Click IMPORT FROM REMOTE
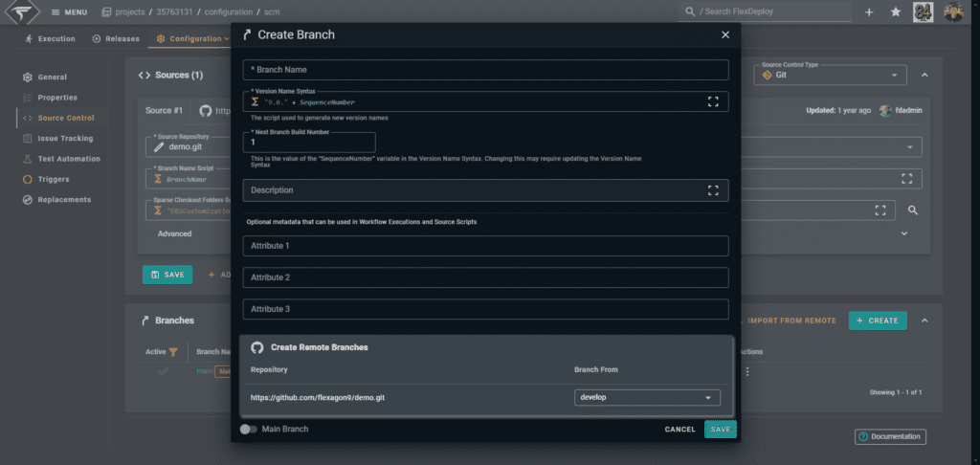This screenshot has height=465, width=980. click(x=791, y=321)
